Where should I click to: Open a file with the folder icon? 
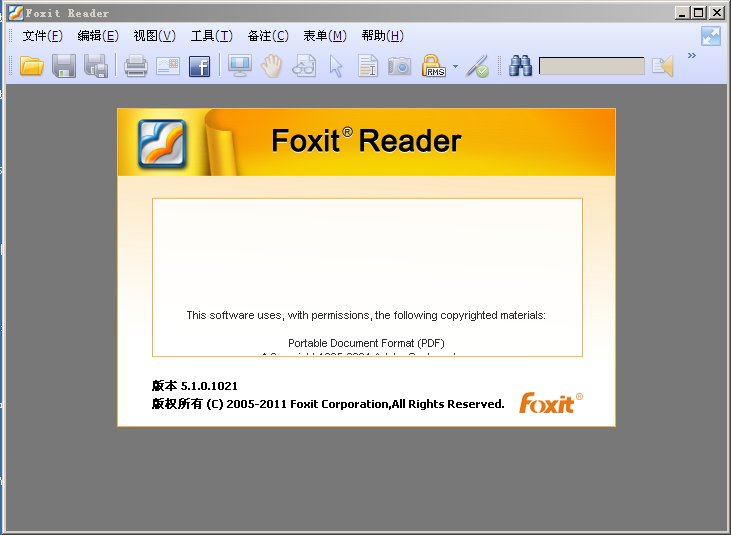[x=31, y=66]
